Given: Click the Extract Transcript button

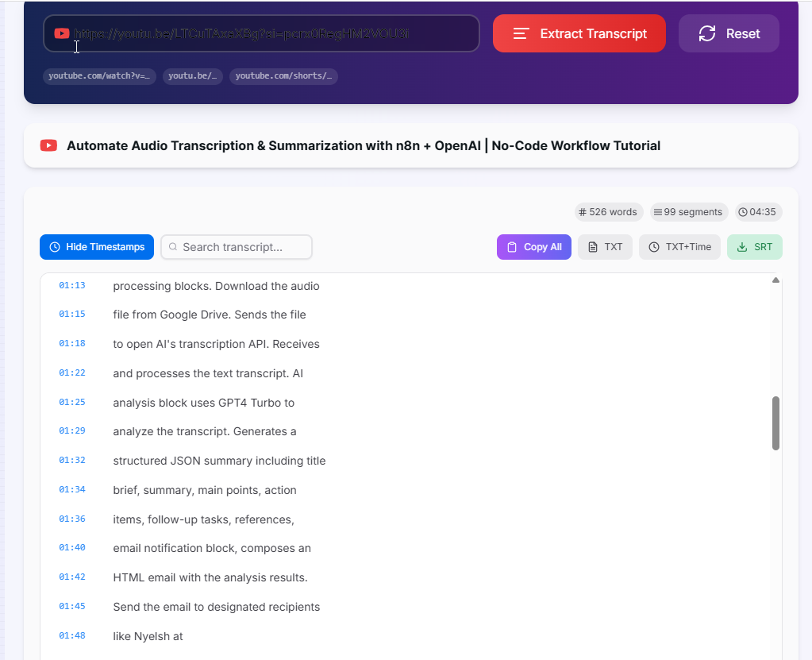Looking at the screenshot, I should [579, 33].
